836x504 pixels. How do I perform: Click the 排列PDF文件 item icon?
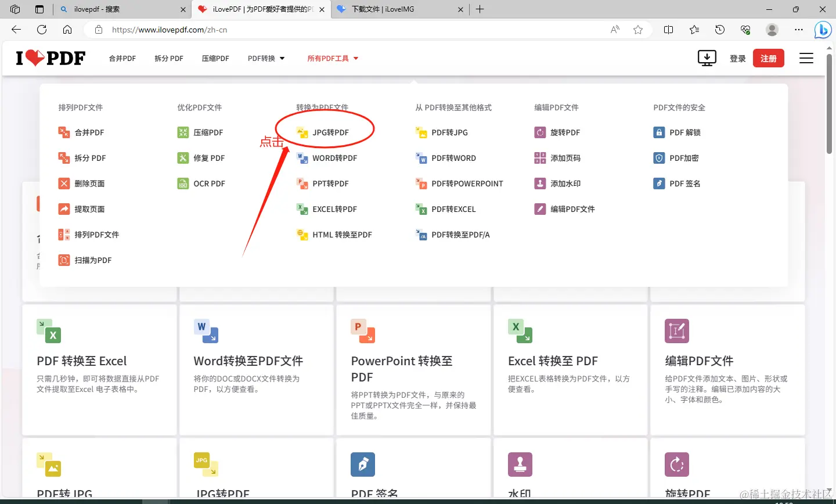point(64,235)
